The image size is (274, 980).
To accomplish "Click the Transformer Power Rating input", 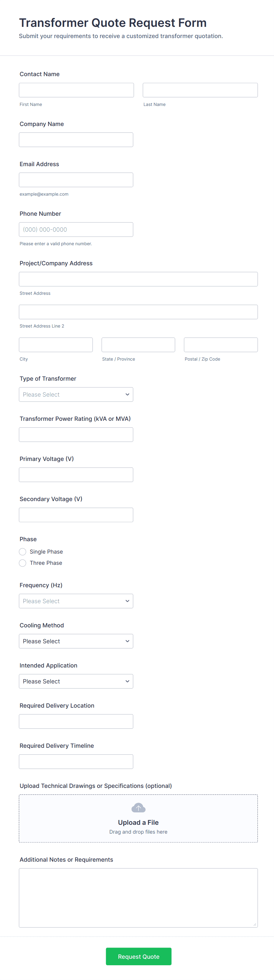I will pyautogui.click(x=76, y=434).
